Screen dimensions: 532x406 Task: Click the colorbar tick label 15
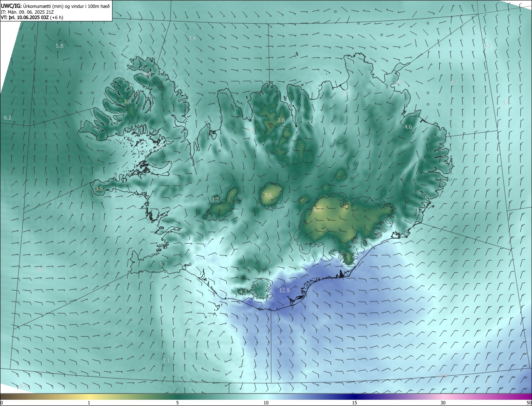pos(355,403)
